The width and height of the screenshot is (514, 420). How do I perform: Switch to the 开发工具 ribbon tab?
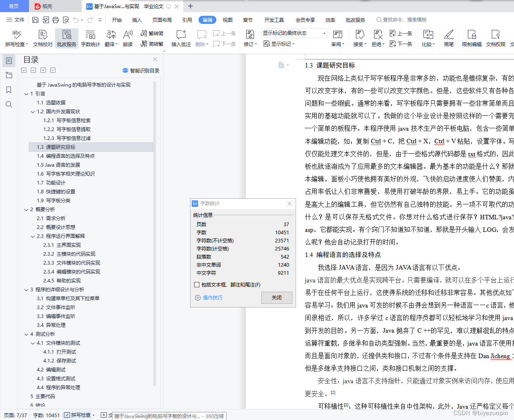click(274, 20)
